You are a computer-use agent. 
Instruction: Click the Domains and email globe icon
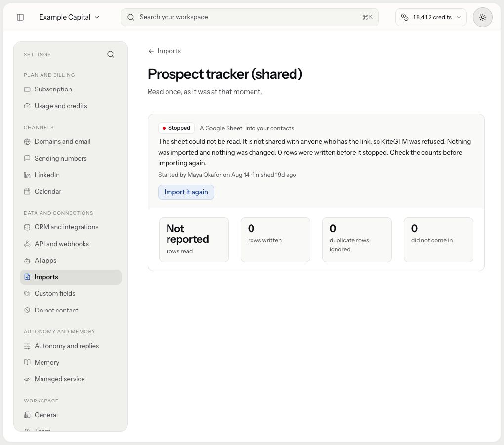coord(27,142)
